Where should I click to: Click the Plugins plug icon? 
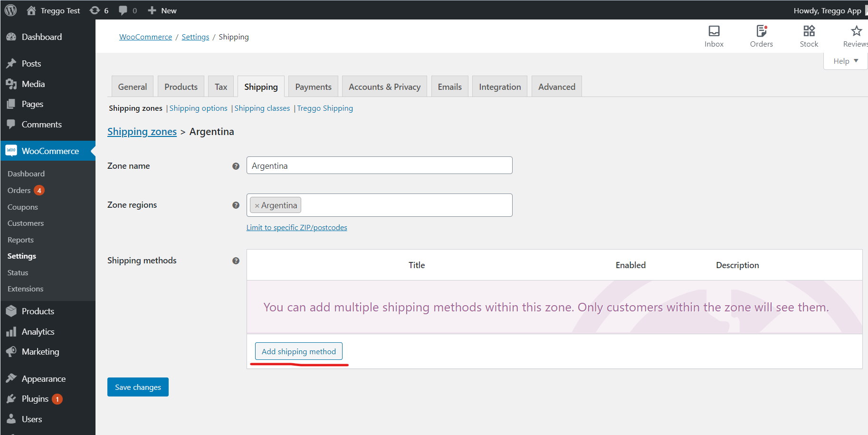point(11,399)
